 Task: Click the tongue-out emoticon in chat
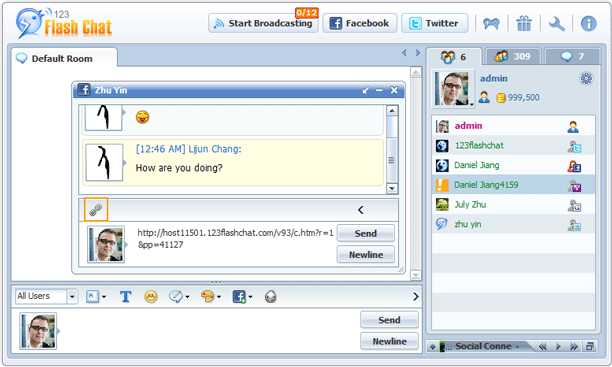(142, 117)
